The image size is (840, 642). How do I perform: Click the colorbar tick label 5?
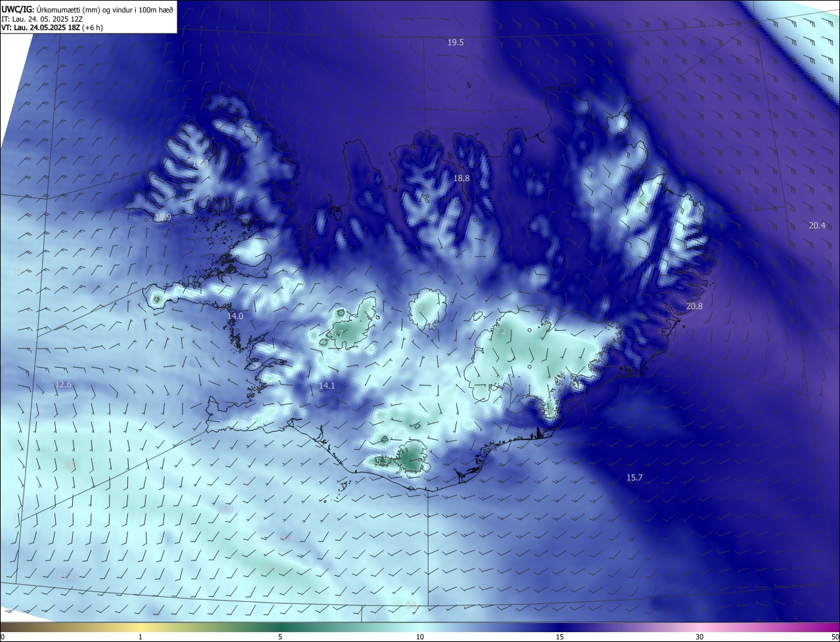(280, 637)
